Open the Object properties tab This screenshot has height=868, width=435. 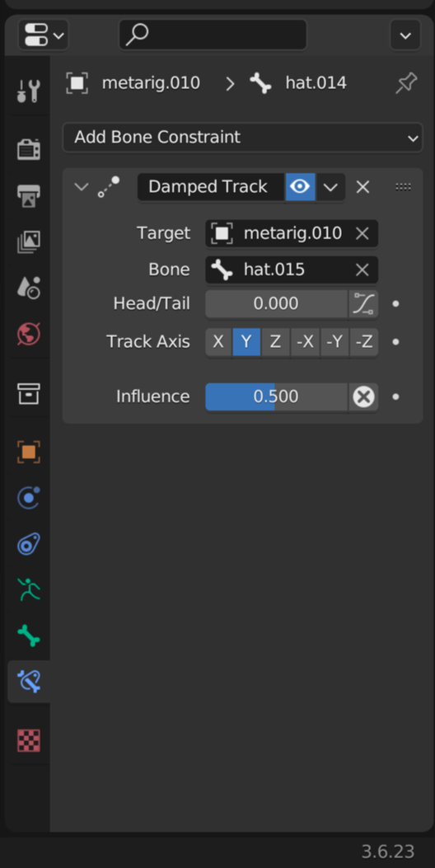[28, 452]
